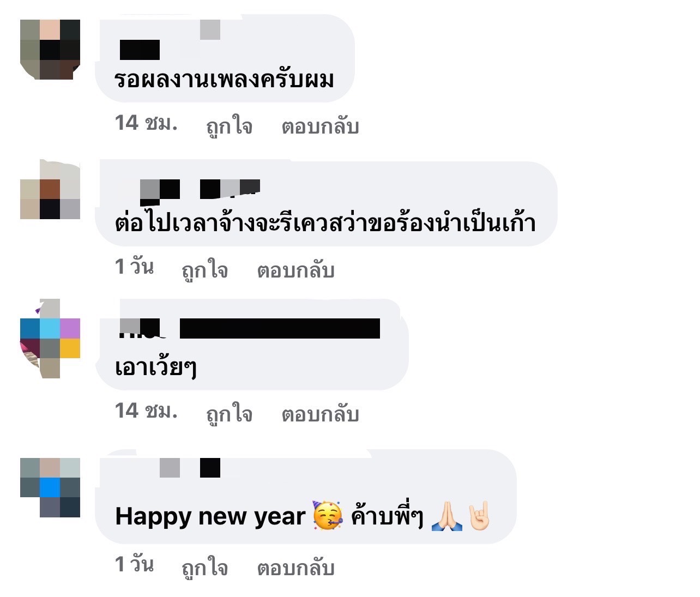Open the 14 ชม. timestamp under 'เอาเว้ยๆ'
The height and width of the screenshot is (597, 700).
tap(146, 411)
